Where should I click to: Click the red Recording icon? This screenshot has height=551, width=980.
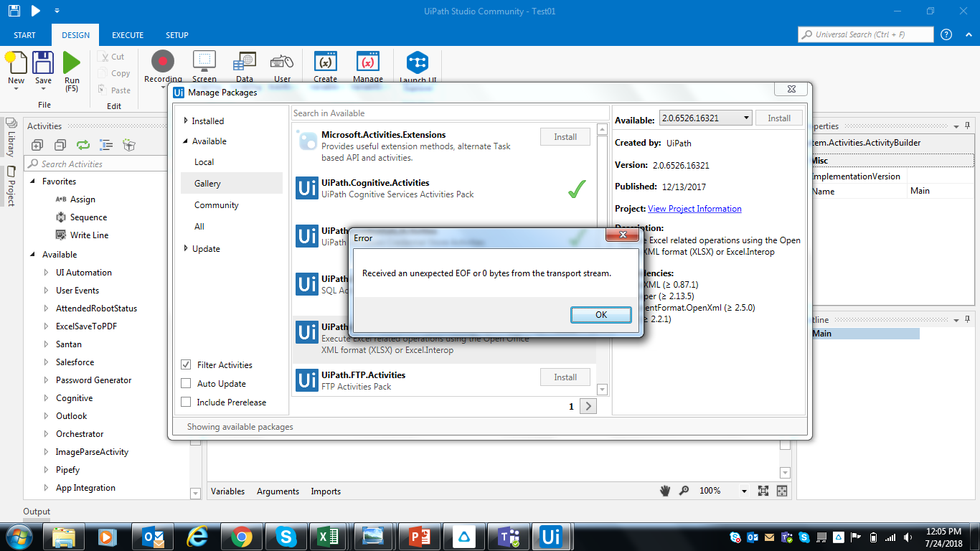pos(163,62)
